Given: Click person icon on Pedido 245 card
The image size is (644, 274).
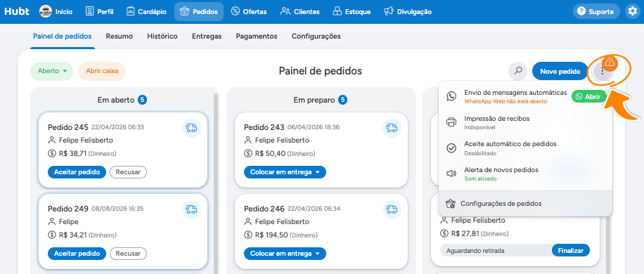Looking at the screenshot, I should pyautogui.click(x=52, y=141).
